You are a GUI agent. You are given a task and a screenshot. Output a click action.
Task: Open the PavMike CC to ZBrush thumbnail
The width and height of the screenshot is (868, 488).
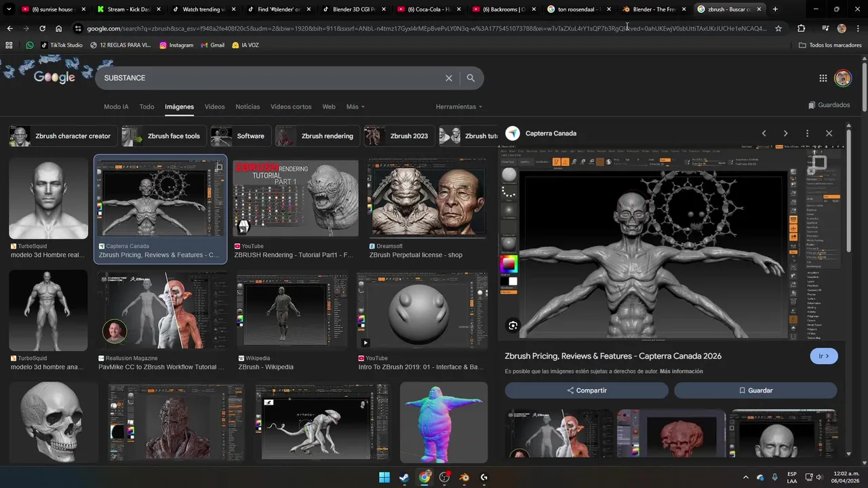coord(161,312)
